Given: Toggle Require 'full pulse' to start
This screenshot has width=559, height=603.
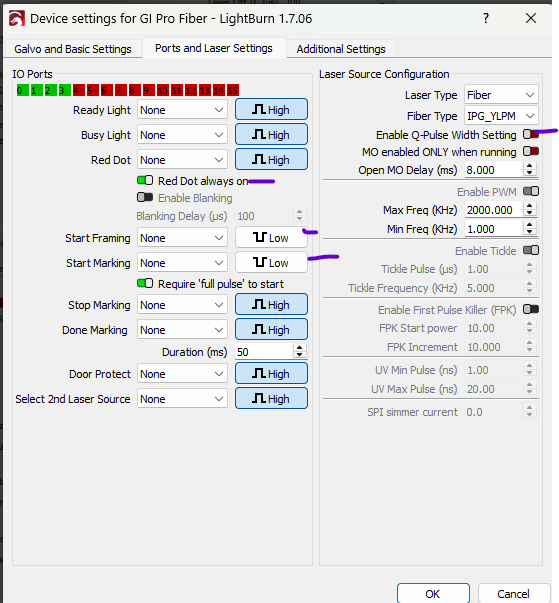Looking at the screenshot, I should [x=145, y=283].
